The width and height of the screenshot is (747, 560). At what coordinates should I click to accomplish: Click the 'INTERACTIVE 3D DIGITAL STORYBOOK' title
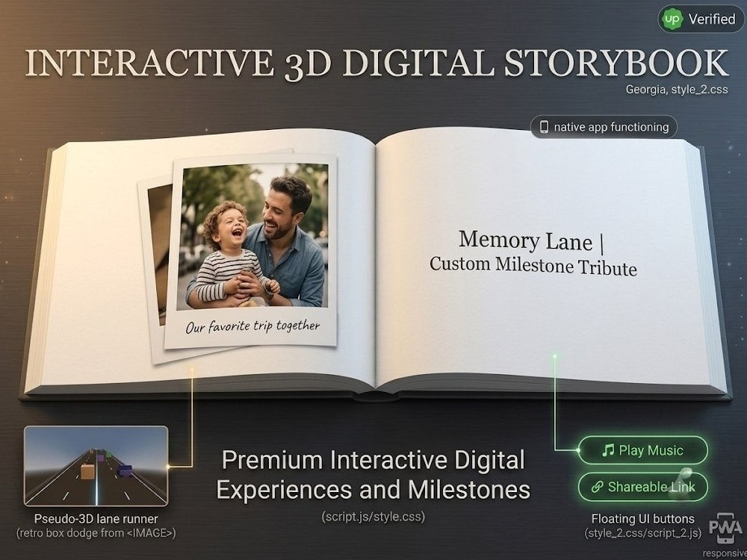pyautogui.click(x=376, y=63)
